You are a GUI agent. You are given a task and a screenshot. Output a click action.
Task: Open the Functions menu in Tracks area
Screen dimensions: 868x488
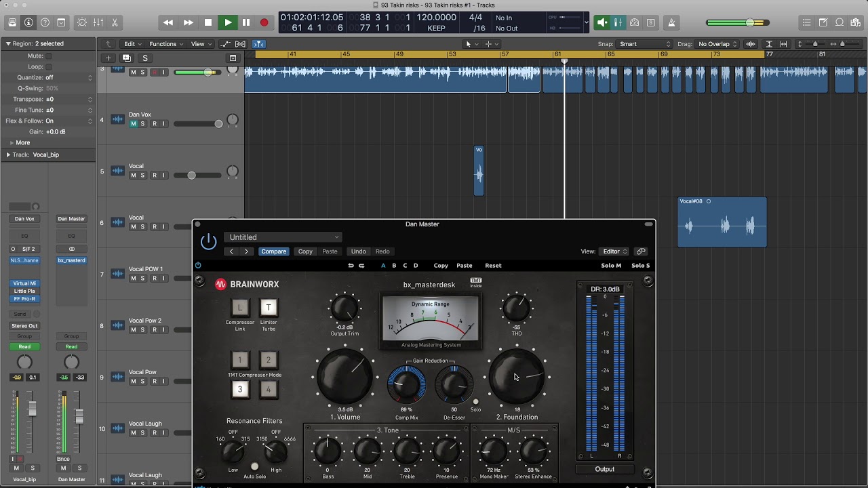pyautogui.click(x=166, y=44)
